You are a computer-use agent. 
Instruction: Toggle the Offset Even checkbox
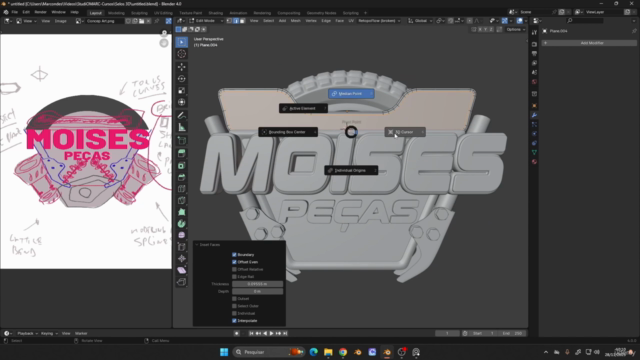(x=234, y=262)
